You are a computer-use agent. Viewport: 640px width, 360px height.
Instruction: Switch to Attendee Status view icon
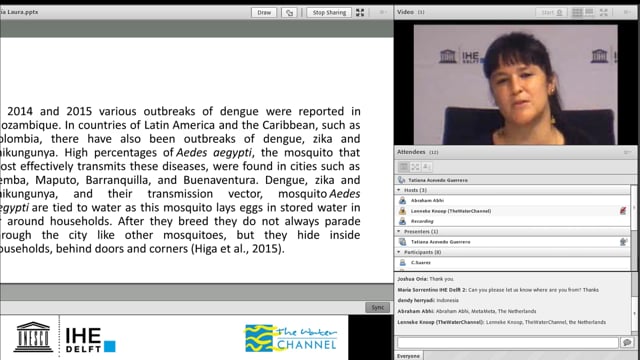pyautogui.click(x=427, y=167)
